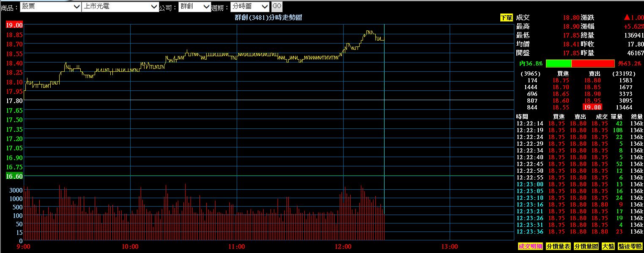Select the 12:22:19 trade row

(x=580, y=130)
